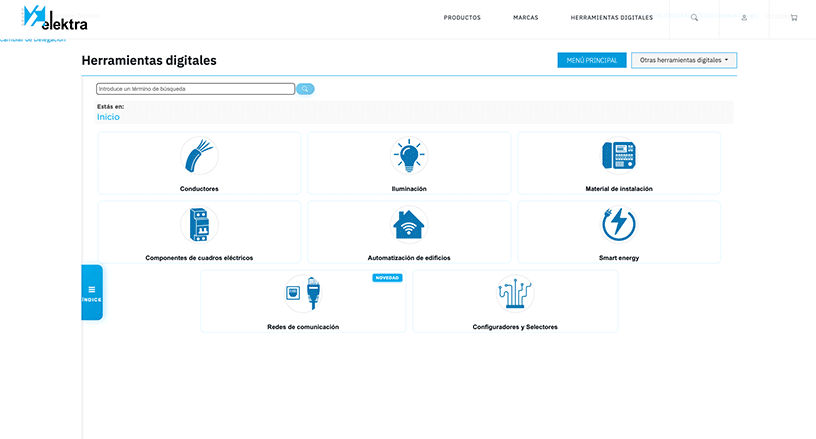View the shopping cart

tap(794, 18)
